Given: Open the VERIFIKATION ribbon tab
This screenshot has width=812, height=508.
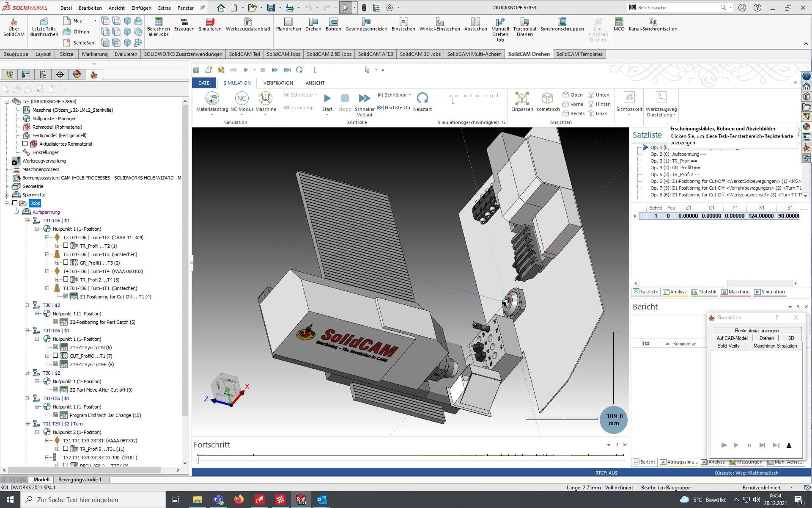Looking at the screenshot, I should tap(278, 83).
